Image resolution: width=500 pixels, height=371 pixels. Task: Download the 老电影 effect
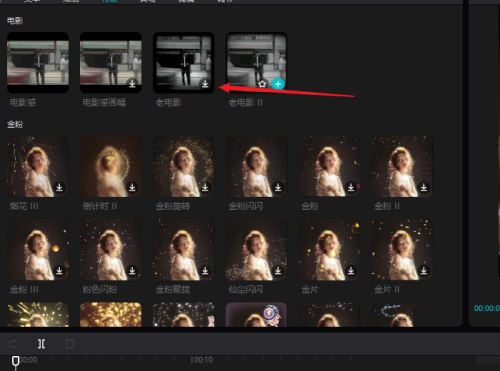(205, 83)
